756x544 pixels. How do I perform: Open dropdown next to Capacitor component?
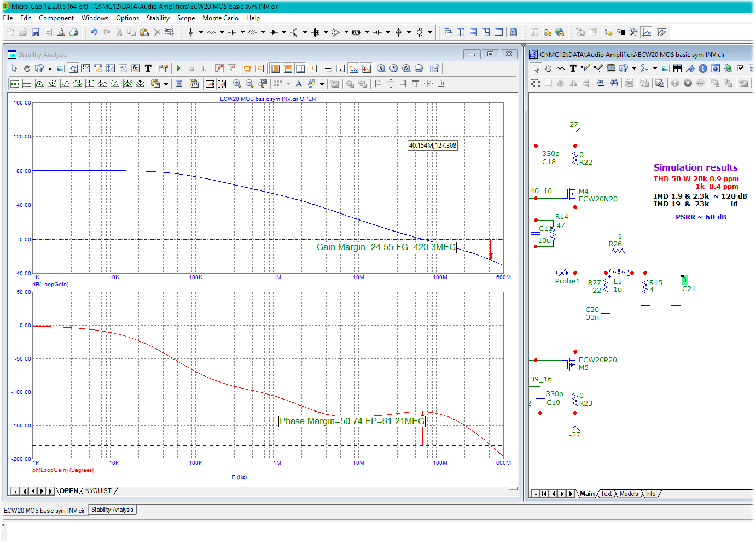click(x=242, y=32)
